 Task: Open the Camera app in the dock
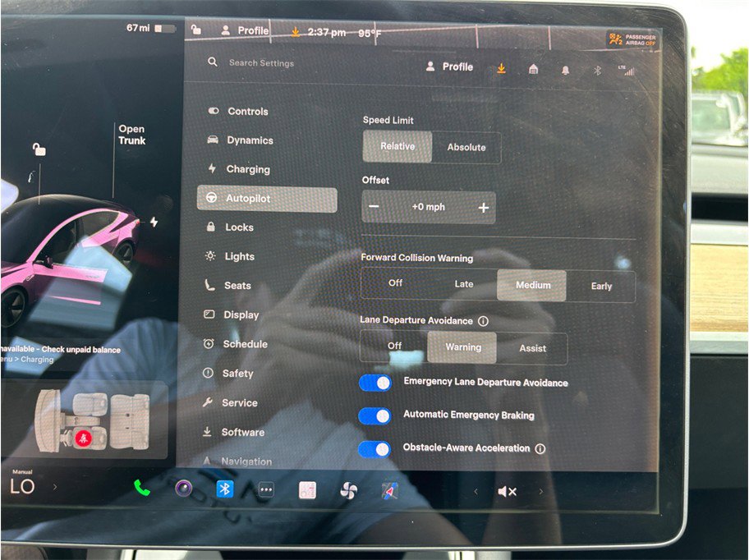tap(183, 489)
